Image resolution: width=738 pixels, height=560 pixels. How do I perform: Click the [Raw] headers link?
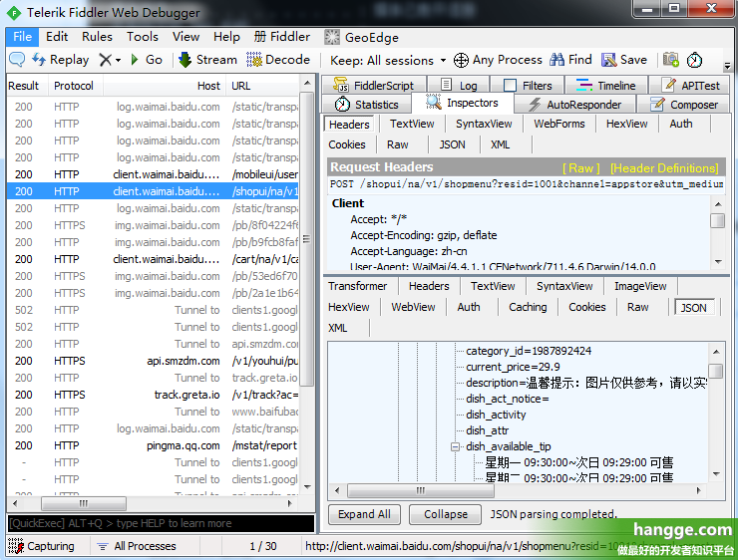point(580,168)
